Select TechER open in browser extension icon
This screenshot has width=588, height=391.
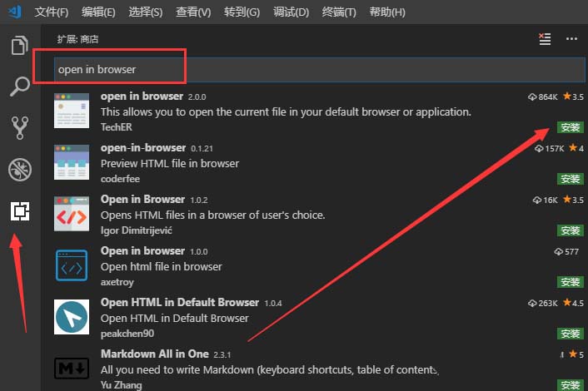pos(72,111)
